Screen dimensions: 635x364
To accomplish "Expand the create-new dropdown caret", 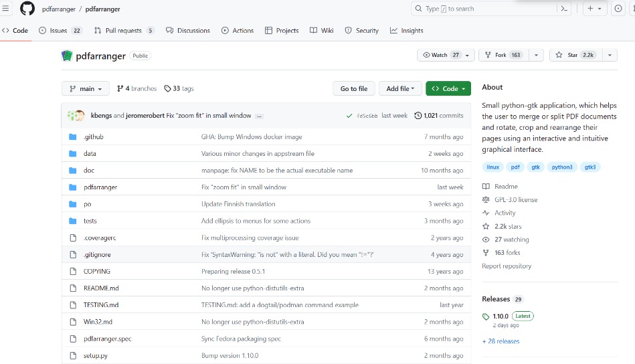I will click(600, 9).
